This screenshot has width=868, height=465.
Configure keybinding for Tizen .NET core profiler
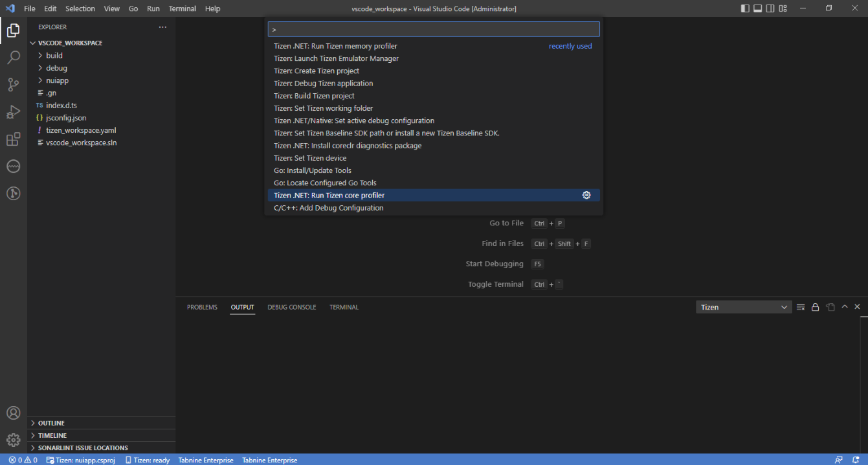(586, 194)
